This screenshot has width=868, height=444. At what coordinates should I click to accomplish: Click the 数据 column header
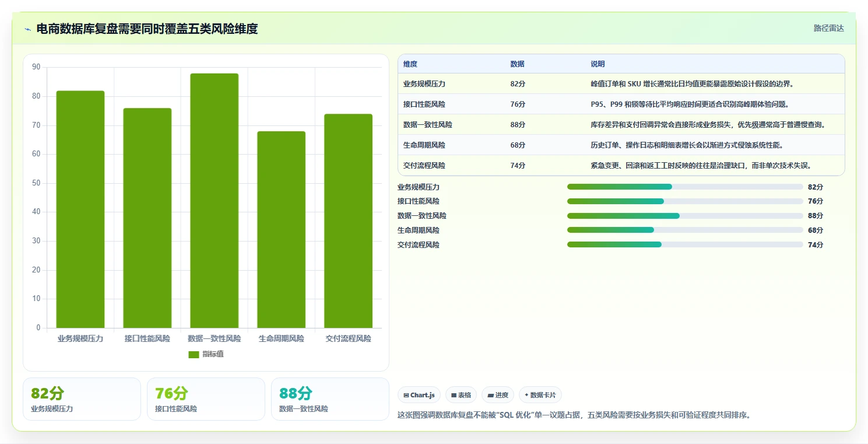pos(517,64)
